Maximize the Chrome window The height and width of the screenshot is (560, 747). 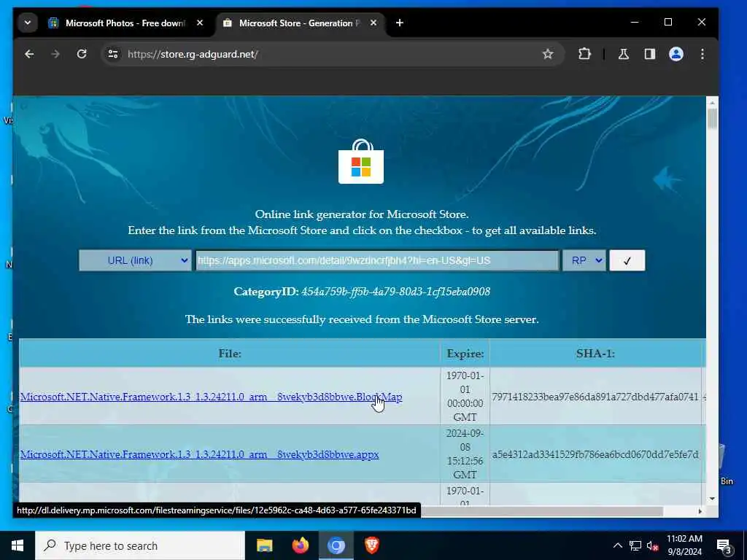668,23
